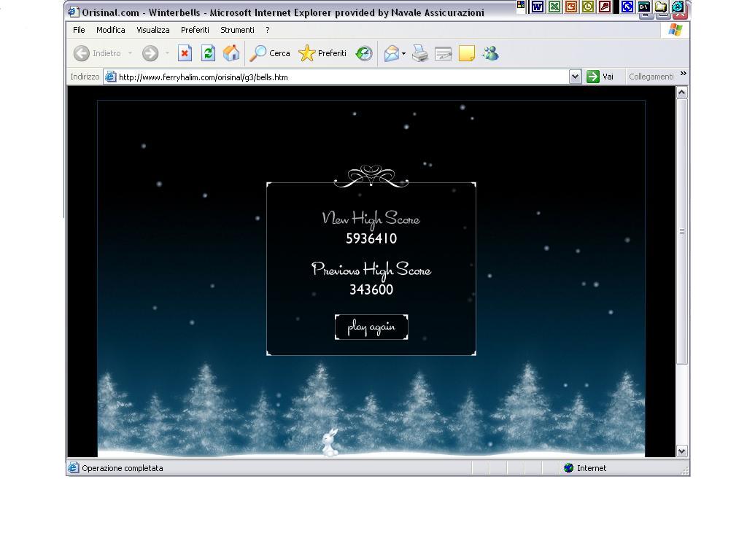
Task: Click the blue arrow icon in shortcut bar
Action: [x=627, y=7]
